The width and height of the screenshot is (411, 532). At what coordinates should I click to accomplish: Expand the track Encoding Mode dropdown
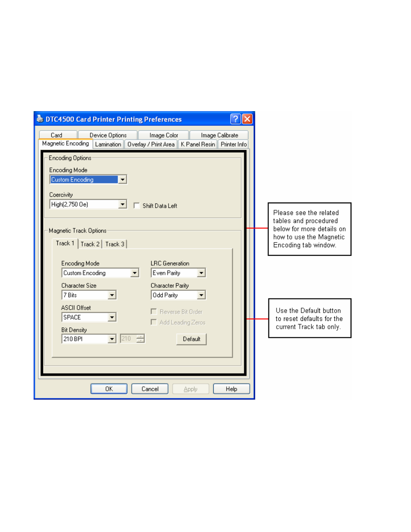tap(135, 273)
